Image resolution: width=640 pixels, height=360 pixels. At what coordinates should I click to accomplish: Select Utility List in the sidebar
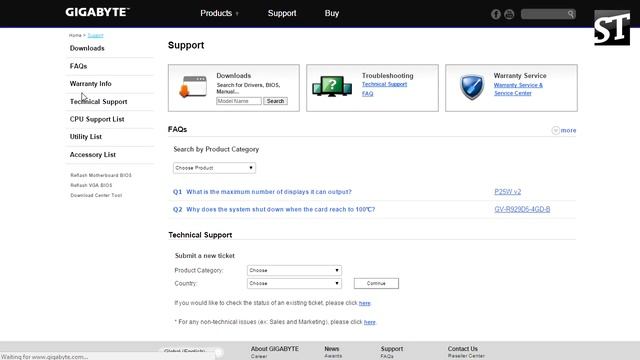pos(86,137)
